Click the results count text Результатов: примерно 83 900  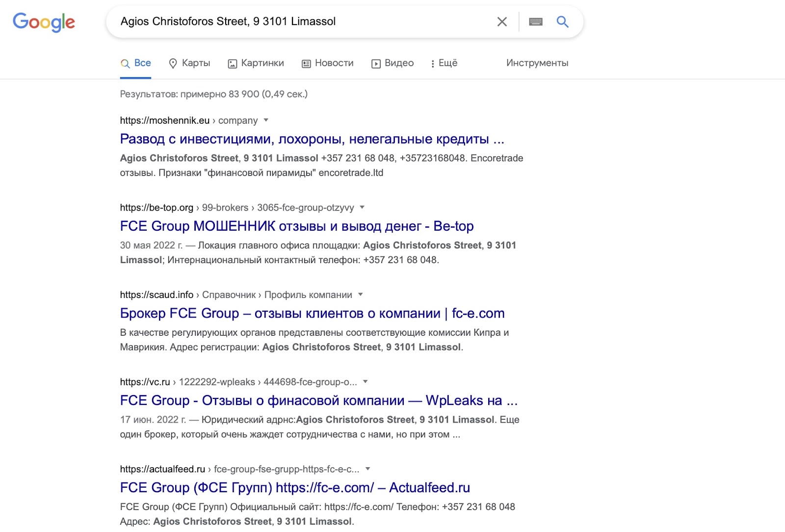pos(214,94)
